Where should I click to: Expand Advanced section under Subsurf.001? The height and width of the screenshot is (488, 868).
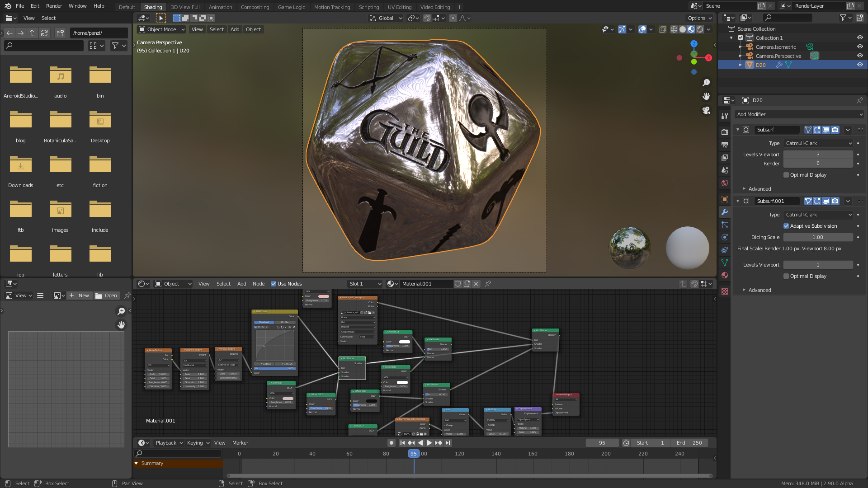[x=759, y=290]
